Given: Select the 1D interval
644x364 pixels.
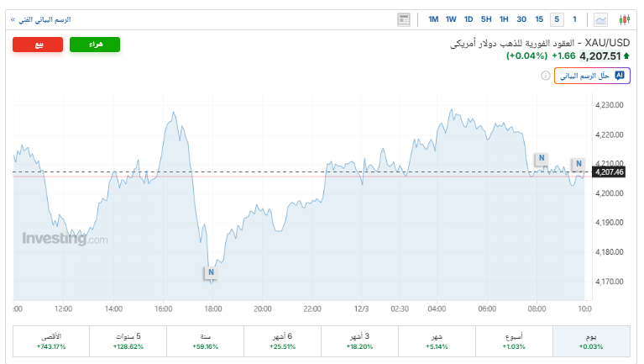Looking at the screenshot, I should [x=469, y=19].
